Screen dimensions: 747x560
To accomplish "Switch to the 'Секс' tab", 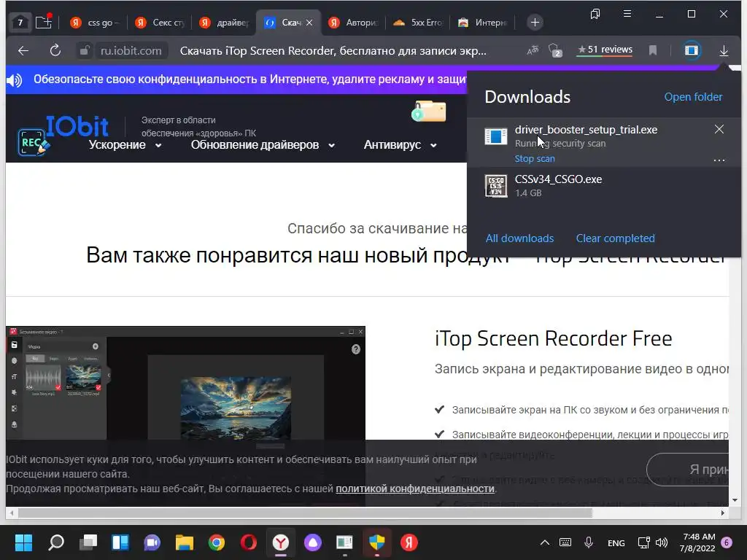I will pos(160,23).
